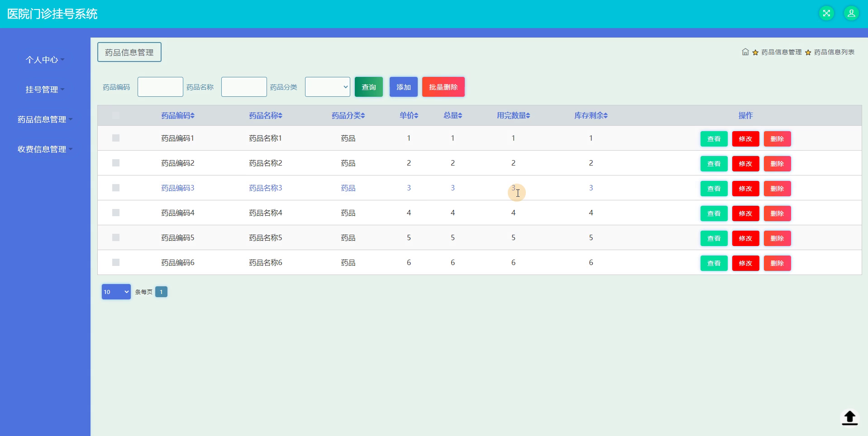Edit the 药品编码2 row with 修改
Screen dimensions: 868x436
coord(746,164)
